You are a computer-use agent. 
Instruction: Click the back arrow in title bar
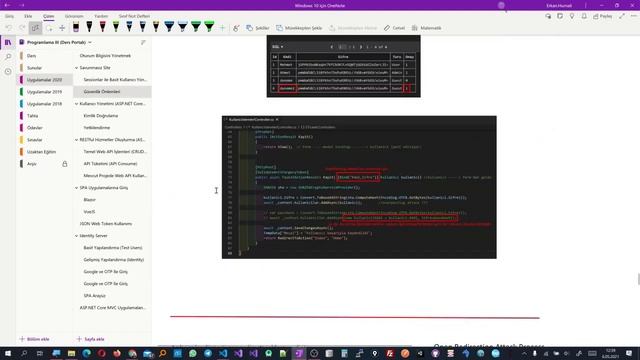tap(7, 5)
